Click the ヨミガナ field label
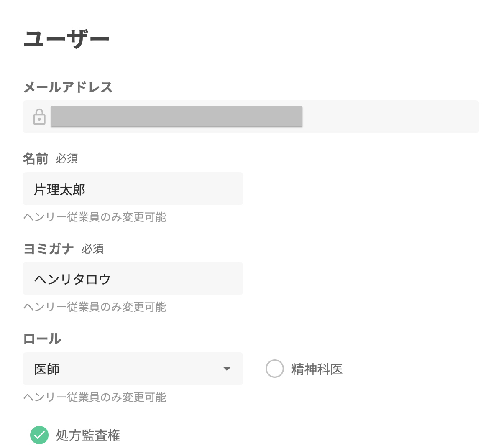The width and height of the screenshot is (501, 448). coord(49,249)
